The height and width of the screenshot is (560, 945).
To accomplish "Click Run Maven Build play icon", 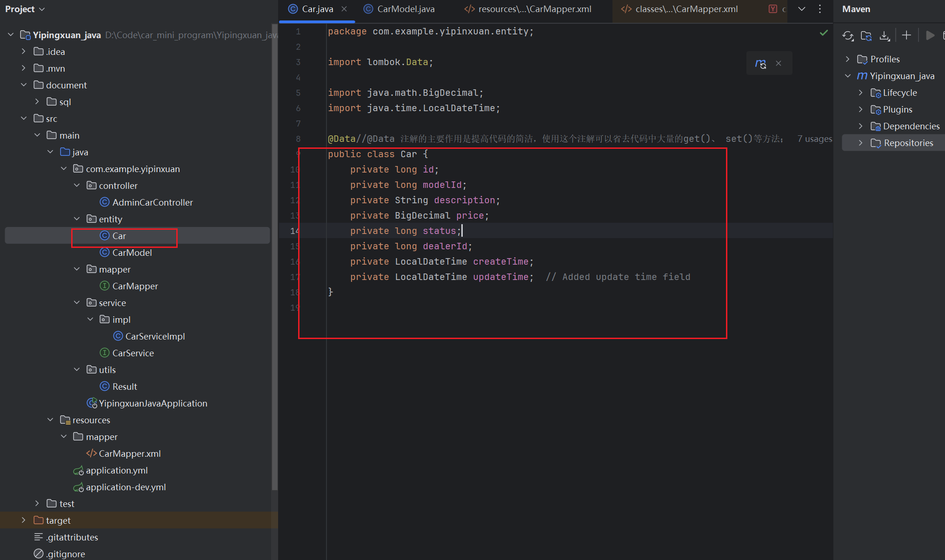I will [930, 35].
